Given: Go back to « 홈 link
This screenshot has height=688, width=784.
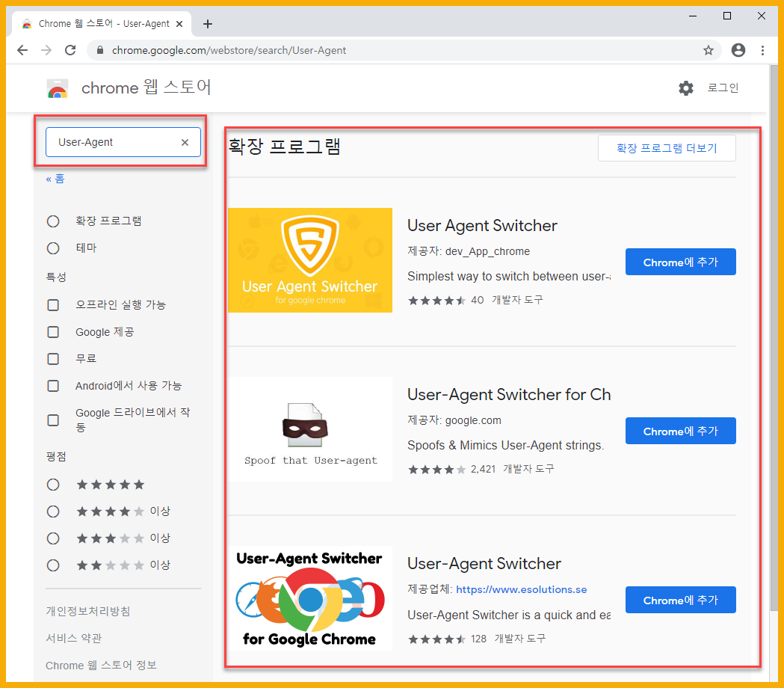Looking at the screenshot, I should (x=55, y=179).
